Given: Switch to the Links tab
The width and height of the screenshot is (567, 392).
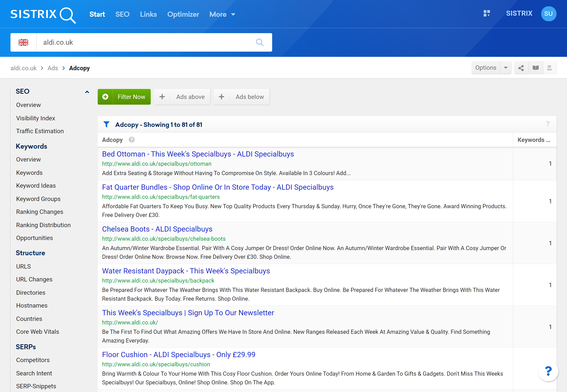Looking at the screenshot, I should point(148,14).
